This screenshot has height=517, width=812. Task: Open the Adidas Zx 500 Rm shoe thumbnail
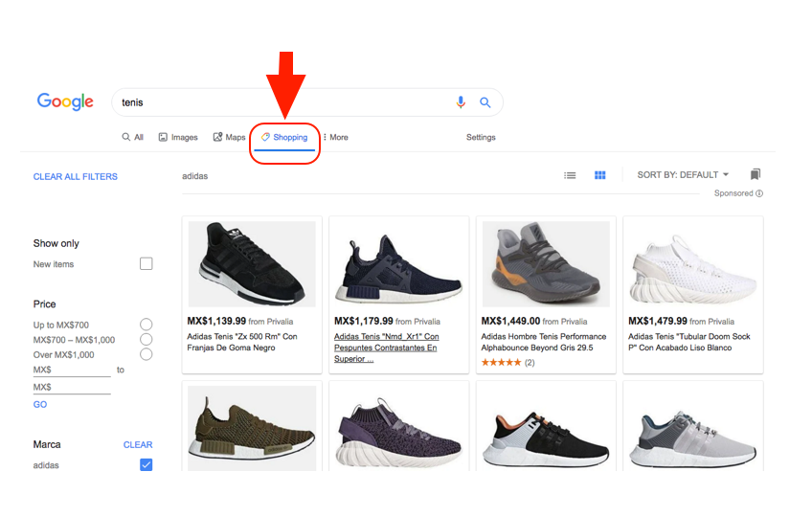(x=252, y=263)
